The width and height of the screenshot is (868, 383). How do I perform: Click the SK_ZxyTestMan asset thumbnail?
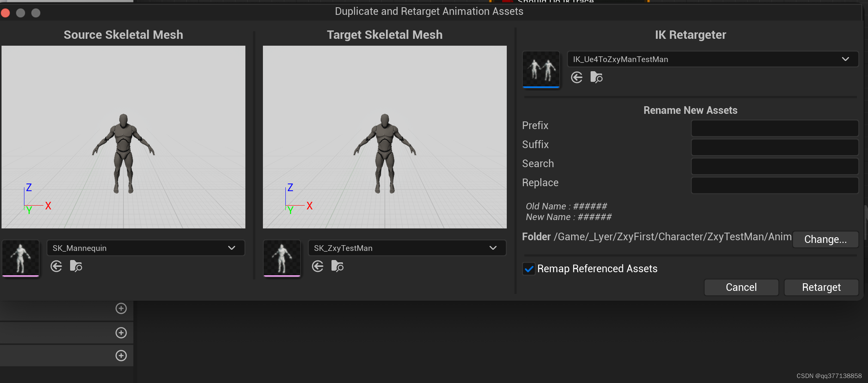click(282, 258)
